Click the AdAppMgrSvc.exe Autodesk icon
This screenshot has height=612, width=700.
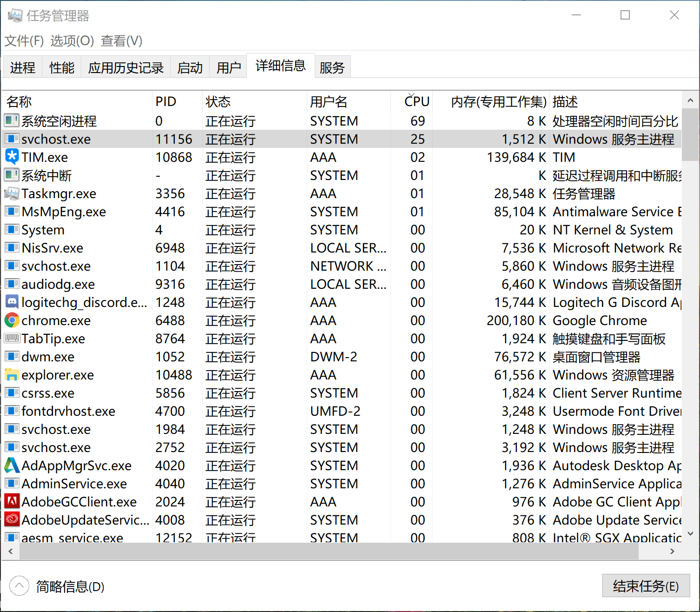pyautogui.click(x=12, y=465)
